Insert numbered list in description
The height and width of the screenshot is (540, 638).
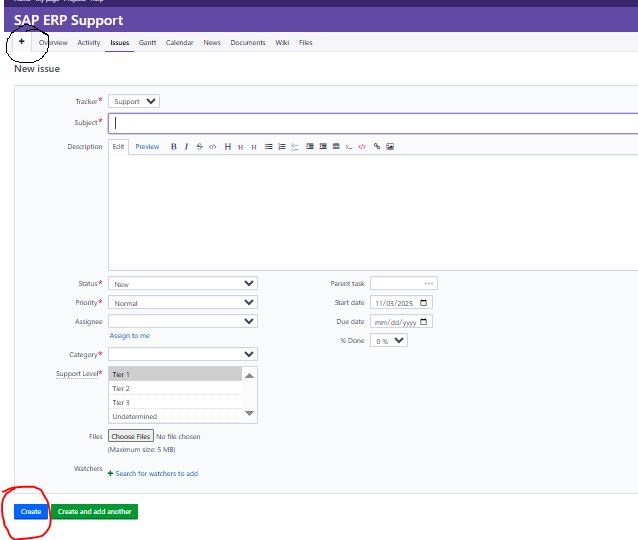(282, 147)
